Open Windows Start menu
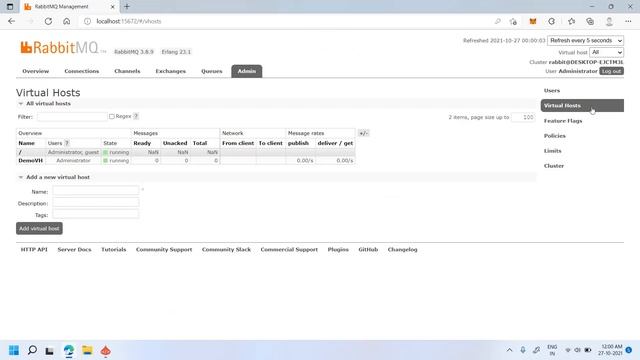The height and width of the screenshot is (360, 640). pos(14,350)
